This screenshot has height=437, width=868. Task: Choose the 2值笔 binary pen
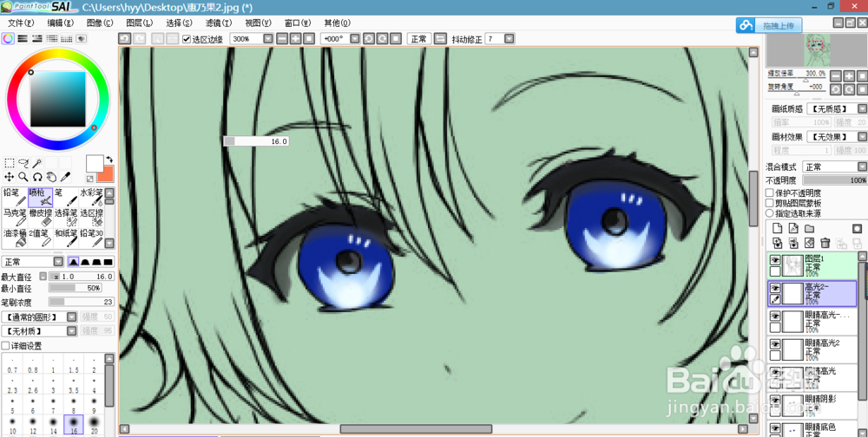coord(41,238)
